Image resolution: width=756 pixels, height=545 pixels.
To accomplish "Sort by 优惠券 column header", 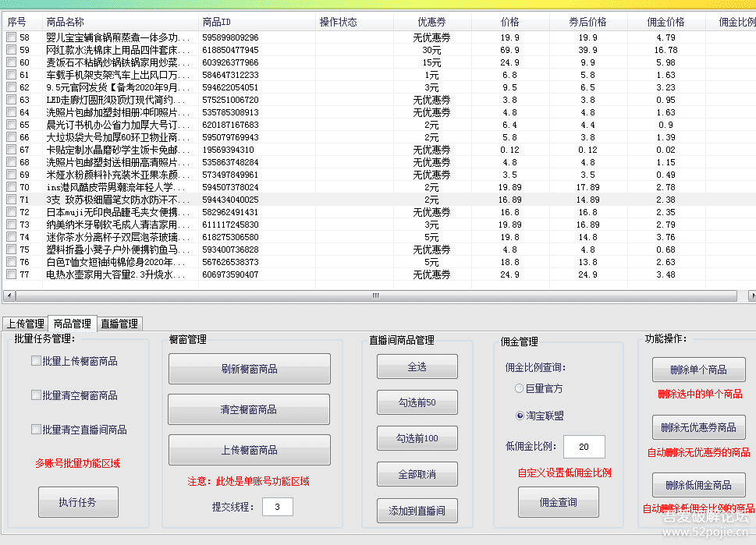I will pyautogui.click(x=432, y=22).
